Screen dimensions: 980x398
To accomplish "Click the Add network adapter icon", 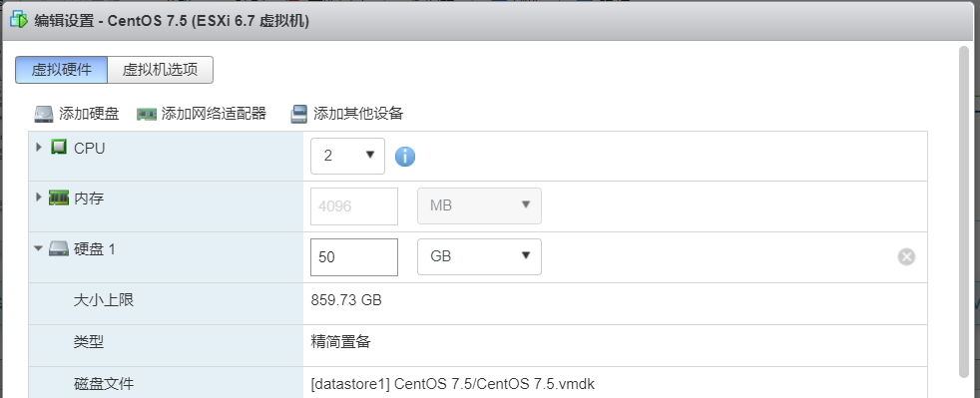I will [147, 115].
